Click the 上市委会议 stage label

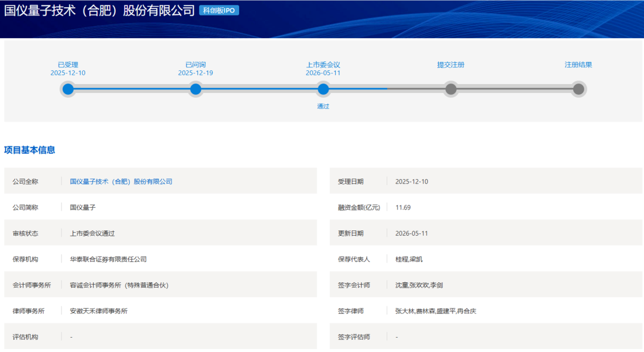[323, 65]
